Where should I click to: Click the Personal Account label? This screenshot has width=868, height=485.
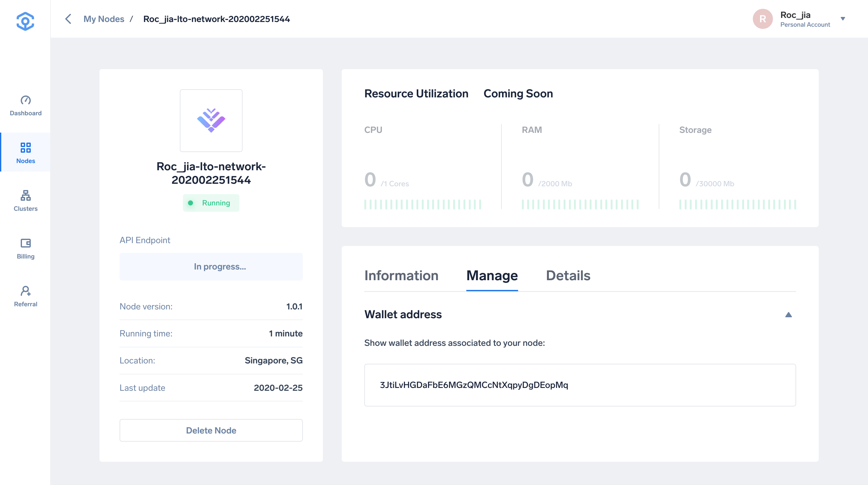tap(805, 25)
